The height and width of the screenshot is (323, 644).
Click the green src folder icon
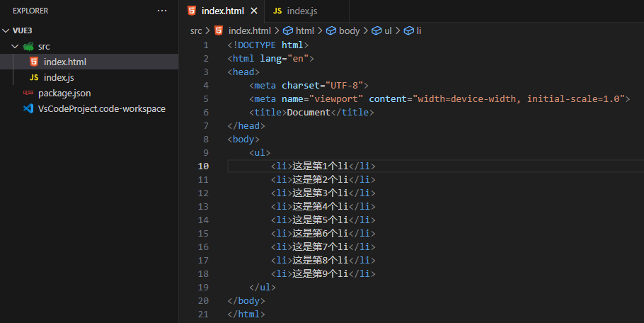(x=28, y=47)
